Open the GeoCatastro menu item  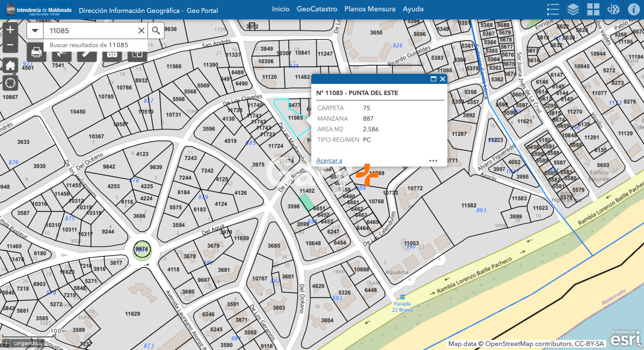(x=317, y=9)
